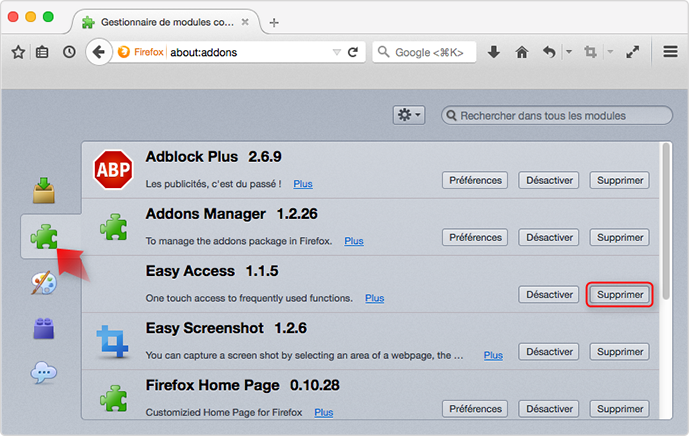Click the bookmark star icon
The image size is (689, 436).
click(x=18, y=52)
